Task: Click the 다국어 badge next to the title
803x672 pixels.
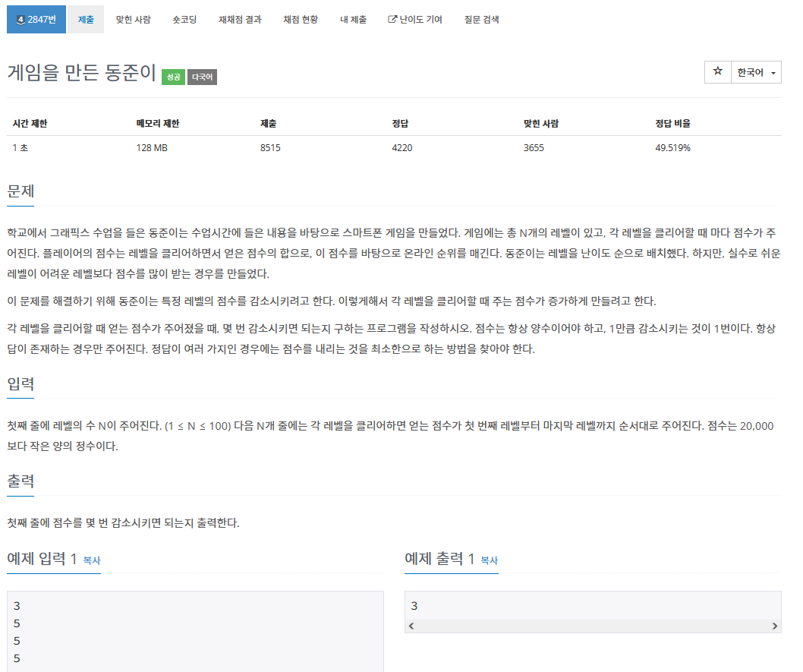Action: (200, 77)
